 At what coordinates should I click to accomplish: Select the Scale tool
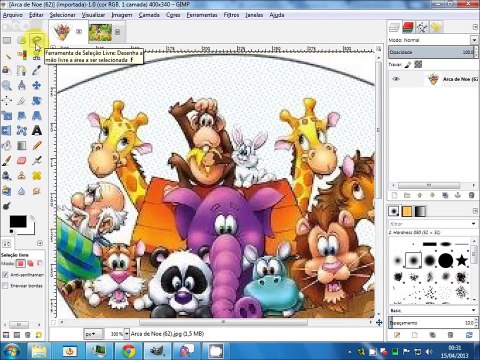tap(7, 115)
